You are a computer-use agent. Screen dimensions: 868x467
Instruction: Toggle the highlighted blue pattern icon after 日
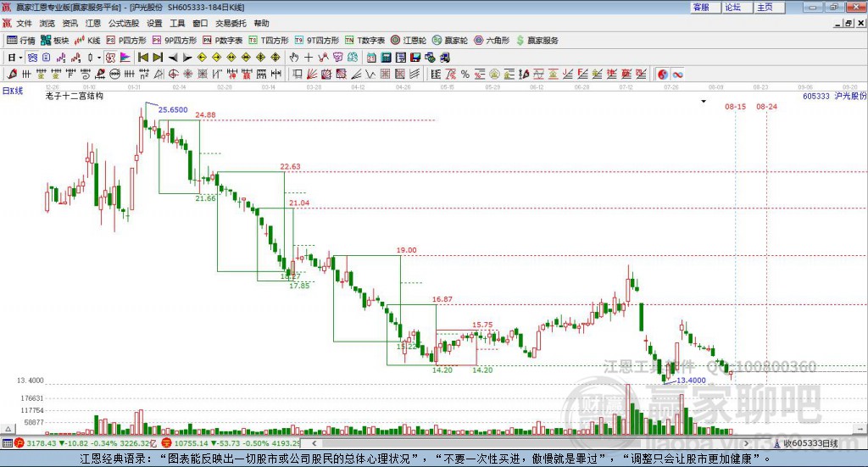(x=32, y=58)
